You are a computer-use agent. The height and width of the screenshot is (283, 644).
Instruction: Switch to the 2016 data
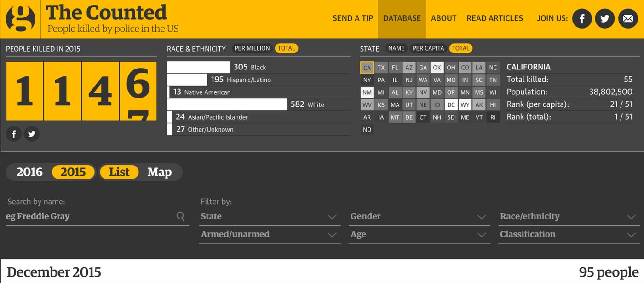tap(29, 172)
